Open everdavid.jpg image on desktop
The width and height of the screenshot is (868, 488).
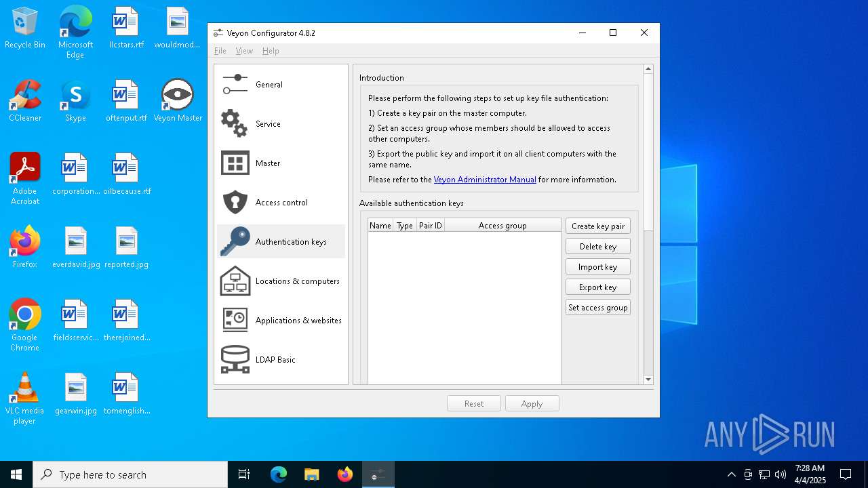(x=75, y=247)
